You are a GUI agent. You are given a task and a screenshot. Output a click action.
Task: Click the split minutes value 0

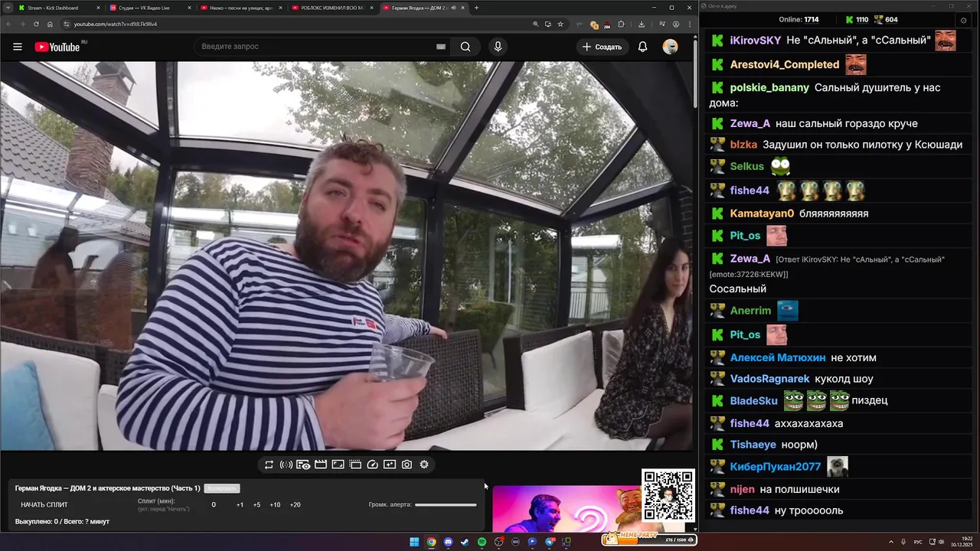[x=214, y=505]
